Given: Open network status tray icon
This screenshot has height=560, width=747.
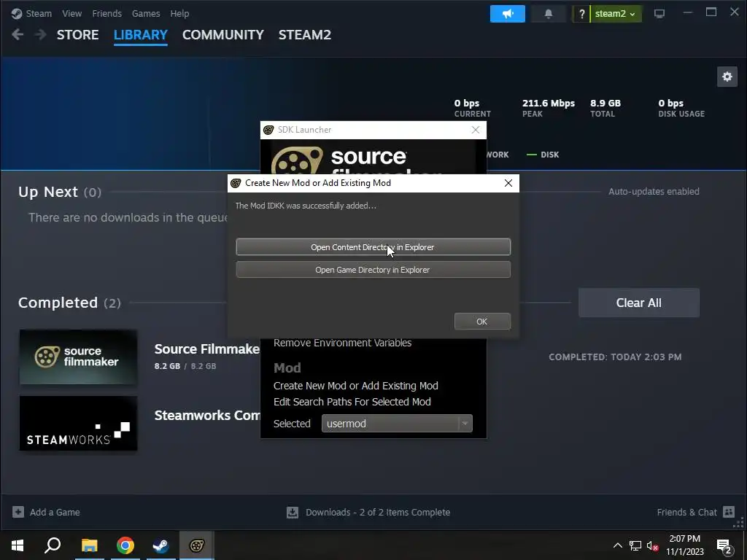Looking at the screenshot, I should (635, 545).
